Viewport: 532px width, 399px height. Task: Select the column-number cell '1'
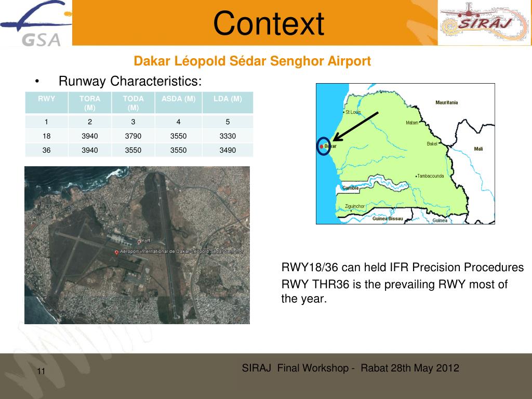46,122
